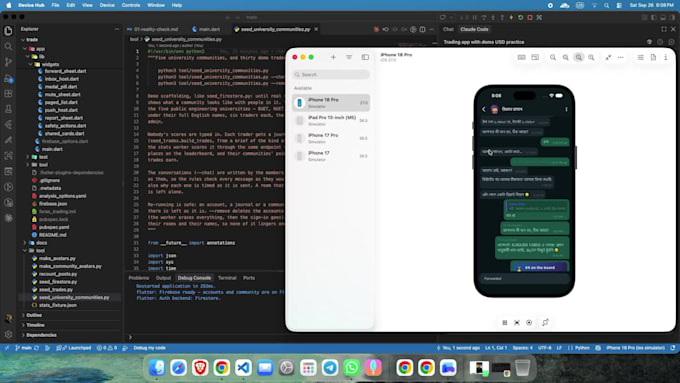
Task: Open Safari from the Dock
Action: 178,368
